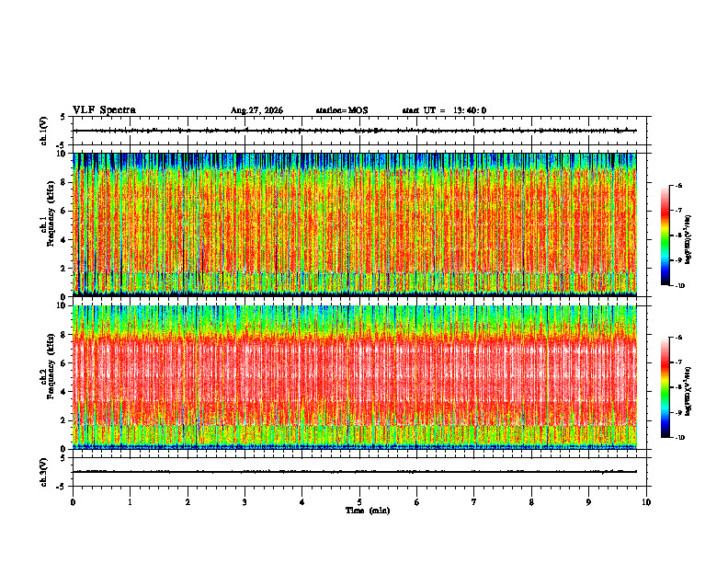This screenshot has height=563, width=728.
Task: Click the ch.3(V) waveform axis label
Action: coord(44,472)
